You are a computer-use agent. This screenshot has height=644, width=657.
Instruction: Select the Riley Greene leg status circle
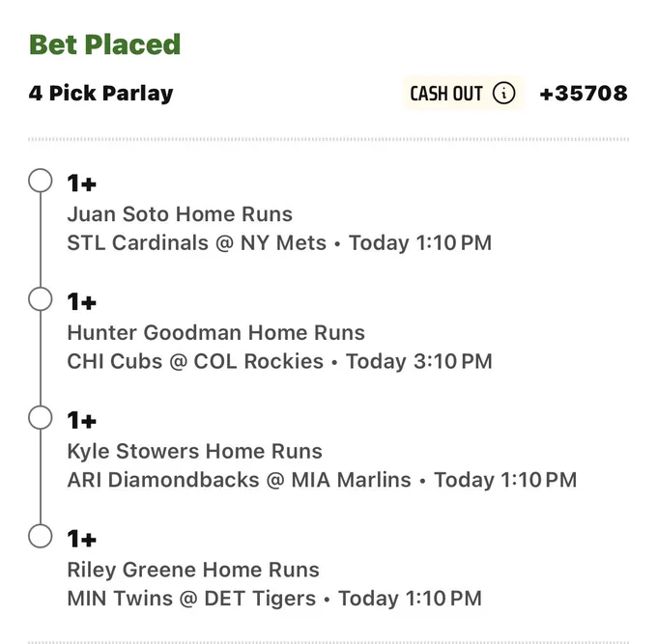click(x=41, y=536)
